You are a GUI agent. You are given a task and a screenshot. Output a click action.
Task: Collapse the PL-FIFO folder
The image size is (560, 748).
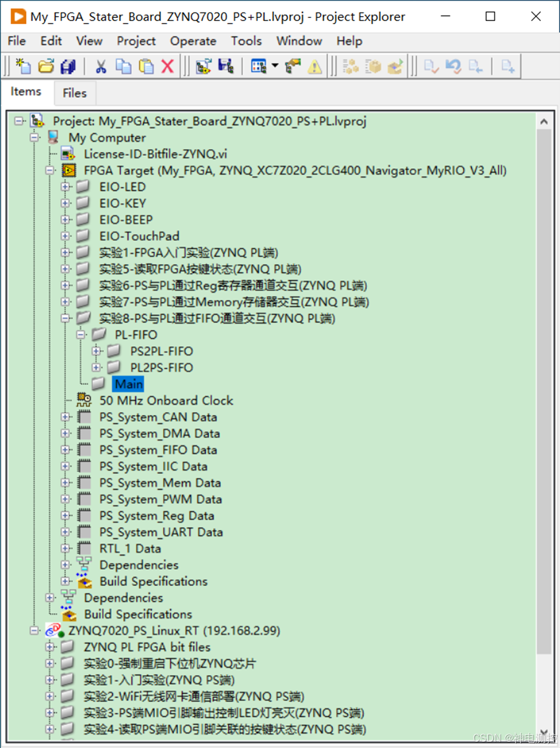coord(80,335)
